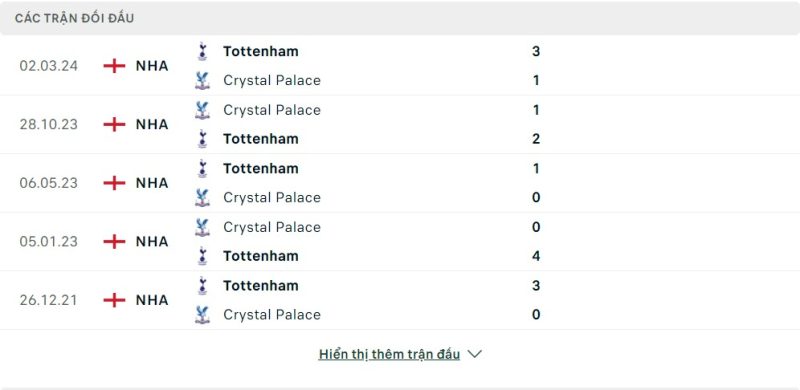
Task: Click Tottenham score 4 in 05.01.23 match
Action: (536, 256)
